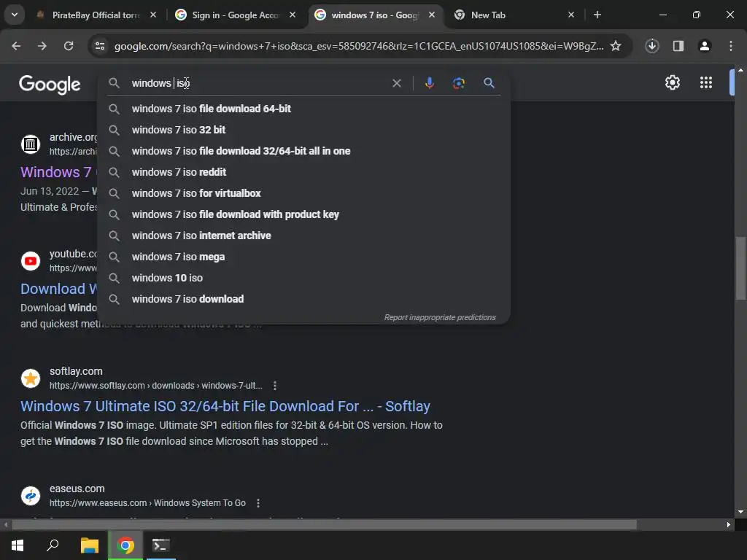747x560 pixels.
Task: Click inside the Google search text field
Action: tap(258, 83)
